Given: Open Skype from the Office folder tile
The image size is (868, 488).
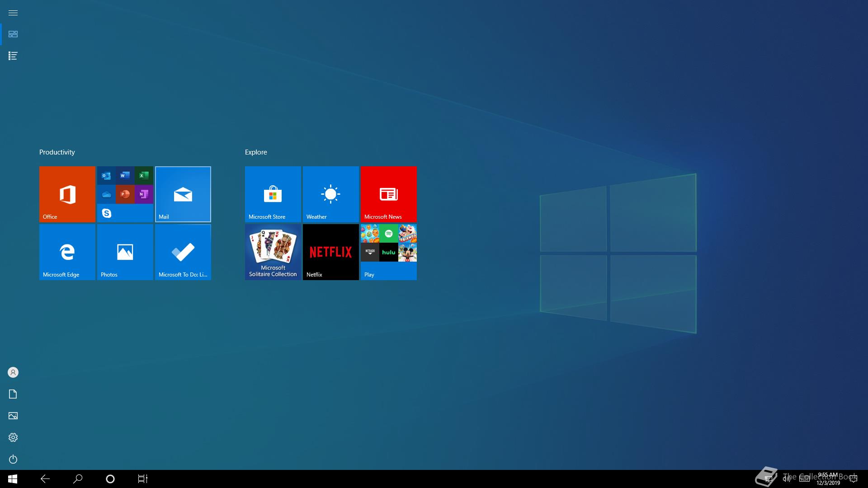Looking at the screenshot, I should click(106, 213).
